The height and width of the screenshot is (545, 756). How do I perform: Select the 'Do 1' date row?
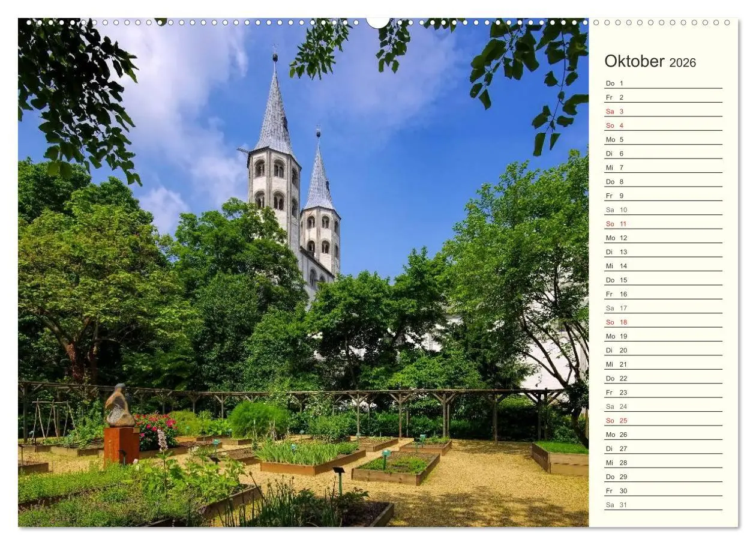tap(663, 83)
